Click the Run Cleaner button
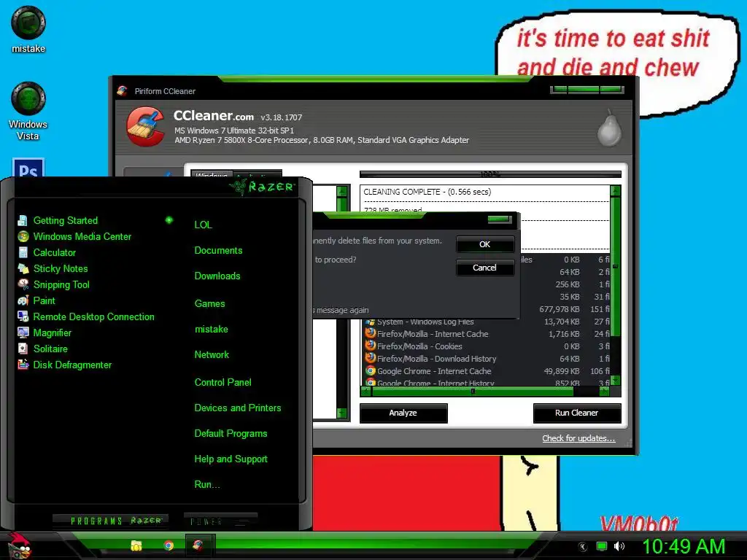 (576, 413)
